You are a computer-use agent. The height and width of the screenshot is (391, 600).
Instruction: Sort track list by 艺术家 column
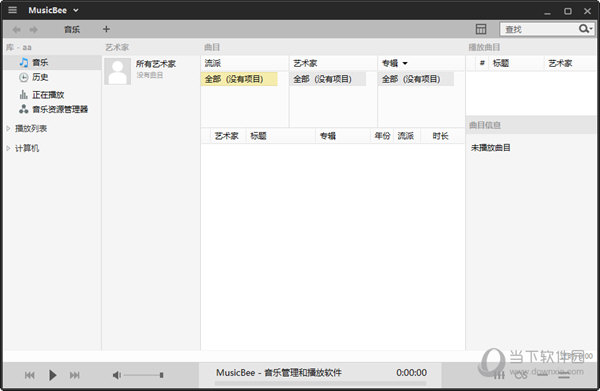pos(227,136)
